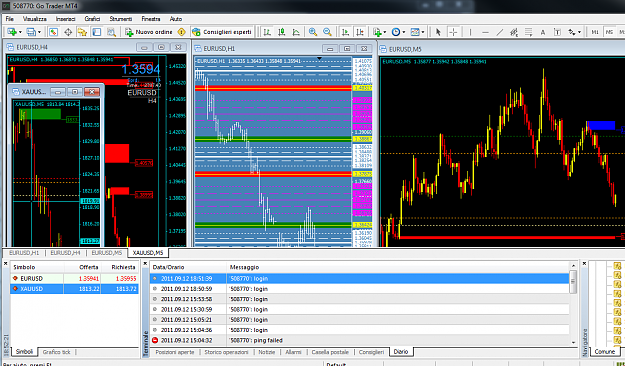Select the text annotation tool (A)
Screen dimensions: 625x366
tap(542, 32)
